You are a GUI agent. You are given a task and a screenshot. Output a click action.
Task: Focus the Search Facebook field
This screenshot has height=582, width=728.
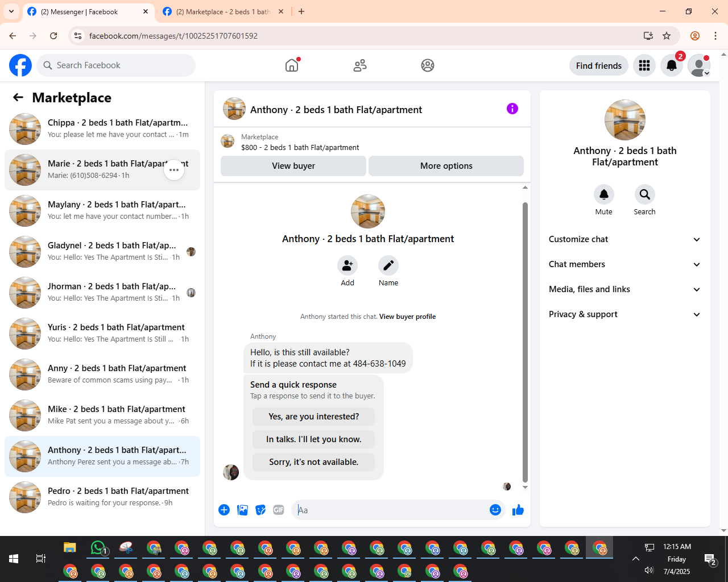(x=116, y=65)
